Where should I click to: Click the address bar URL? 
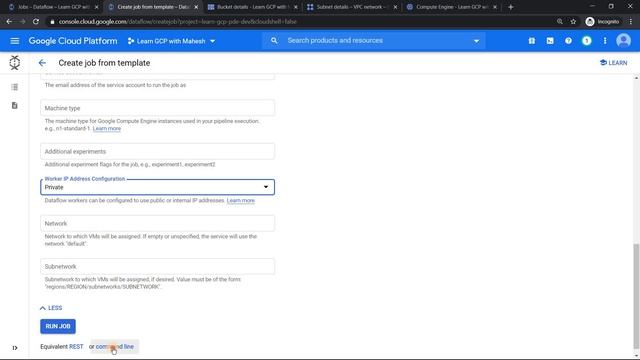[178, 22]
